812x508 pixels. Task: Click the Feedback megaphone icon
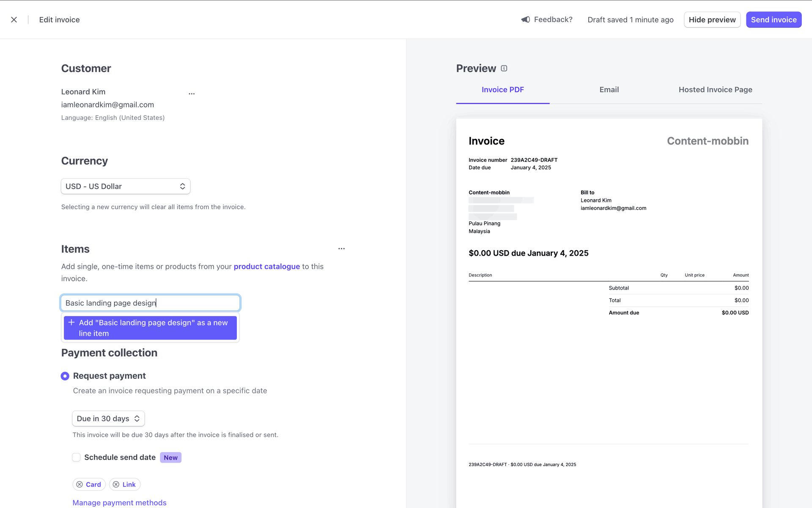525,19
